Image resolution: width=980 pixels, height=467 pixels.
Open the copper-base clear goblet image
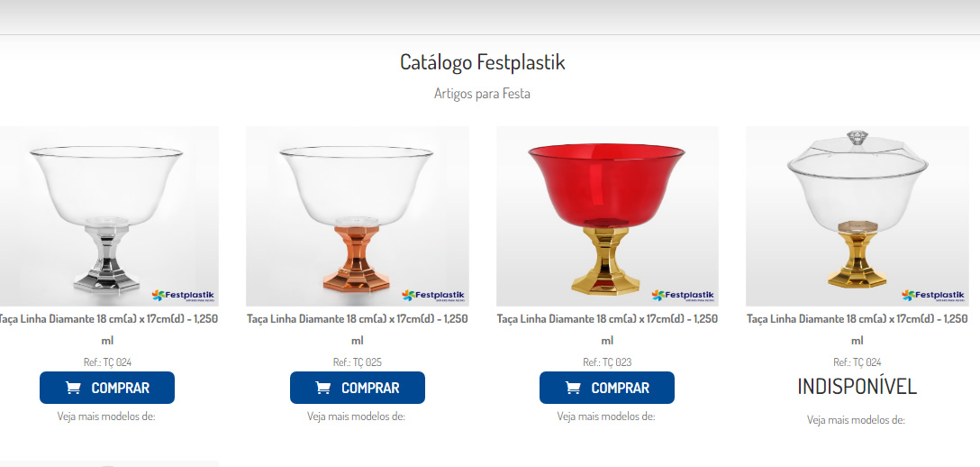click(x=357, y=216)
